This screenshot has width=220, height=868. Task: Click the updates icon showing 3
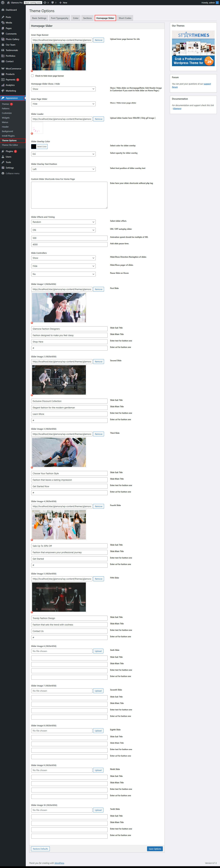45,2
